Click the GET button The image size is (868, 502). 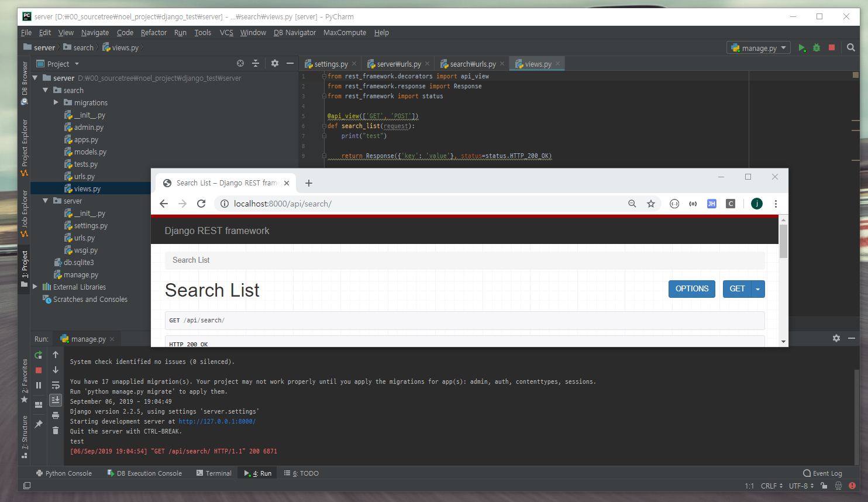(x=737, y=289)
